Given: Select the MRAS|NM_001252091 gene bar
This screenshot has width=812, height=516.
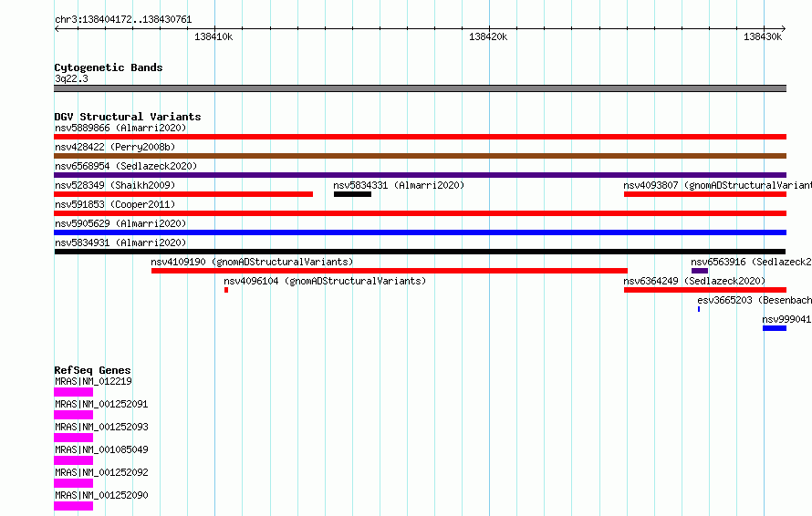Looking at the screenshot, I should [x=74, y=415].
